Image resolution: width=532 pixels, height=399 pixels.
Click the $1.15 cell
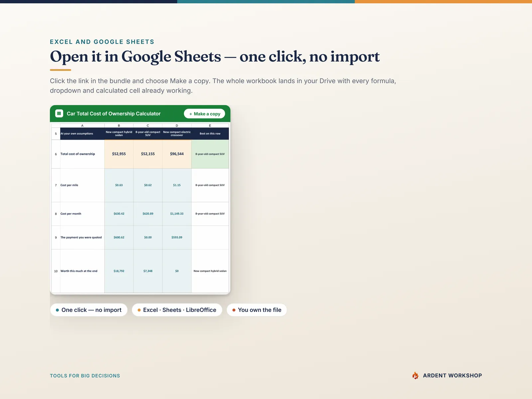177,185
